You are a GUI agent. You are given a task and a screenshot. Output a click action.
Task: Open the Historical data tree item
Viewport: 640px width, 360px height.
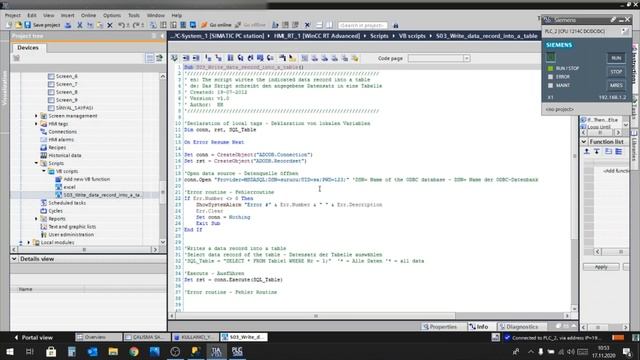pyautogui.click(x=65, y=156)
